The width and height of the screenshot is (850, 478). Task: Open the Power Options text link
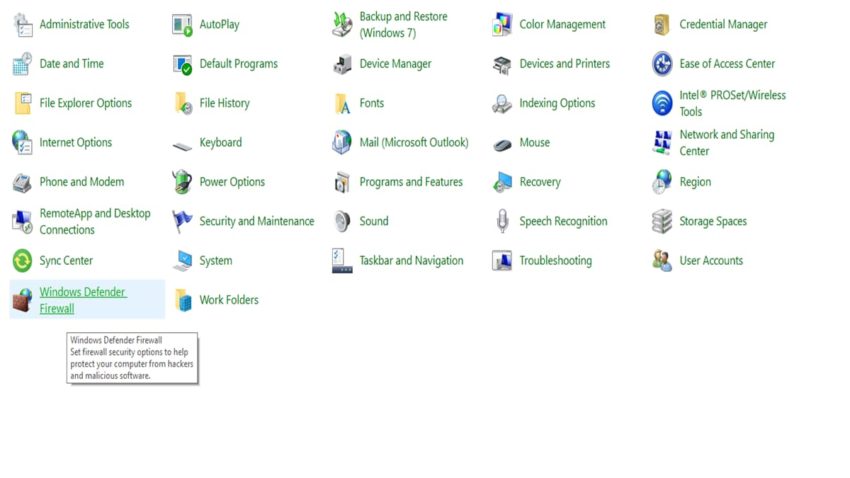[x=232, y=182]
